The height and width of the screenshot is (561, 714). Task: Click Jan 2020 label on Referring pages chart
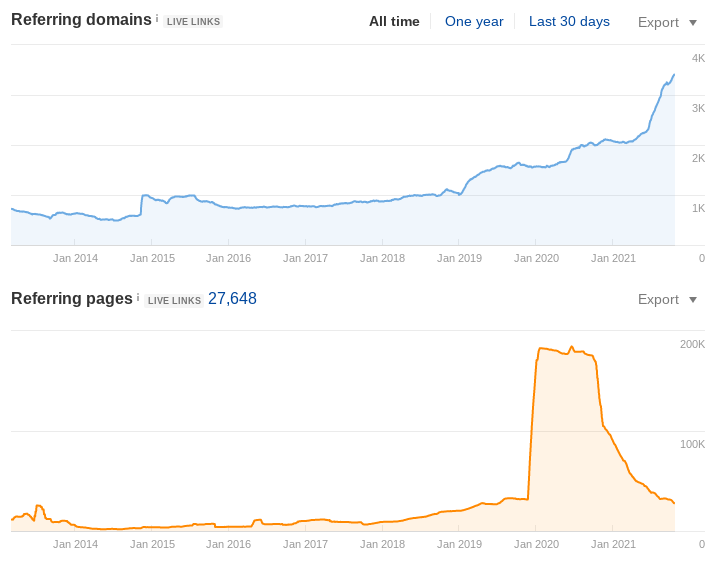click(536, 544)
